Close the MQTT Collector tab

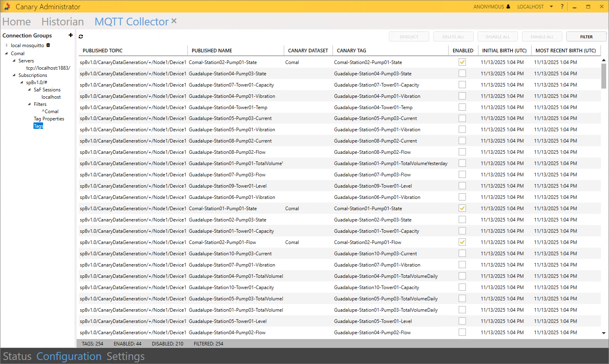tap(174, 21)
